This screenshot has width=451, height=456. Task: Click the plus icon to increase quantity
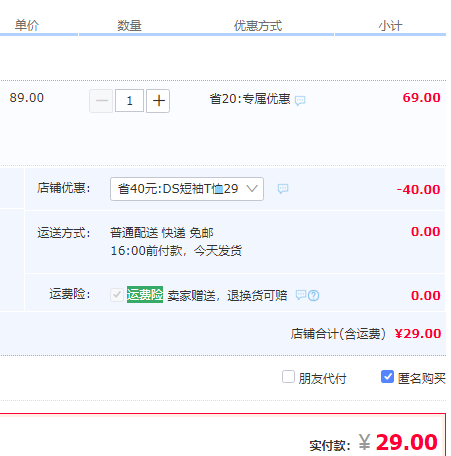pyautogui.click(x=158, y=101)
